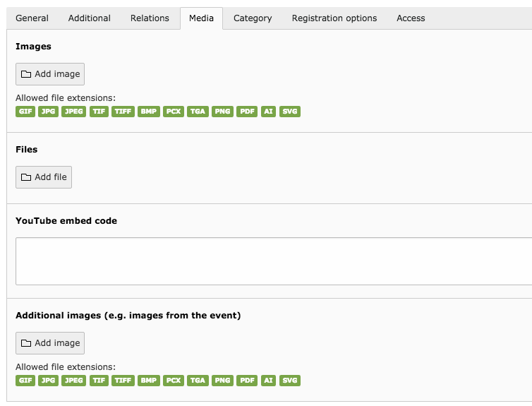Click the PDF badge under Additional images
This screenshot has width=532, height=406.
point(247,381)
